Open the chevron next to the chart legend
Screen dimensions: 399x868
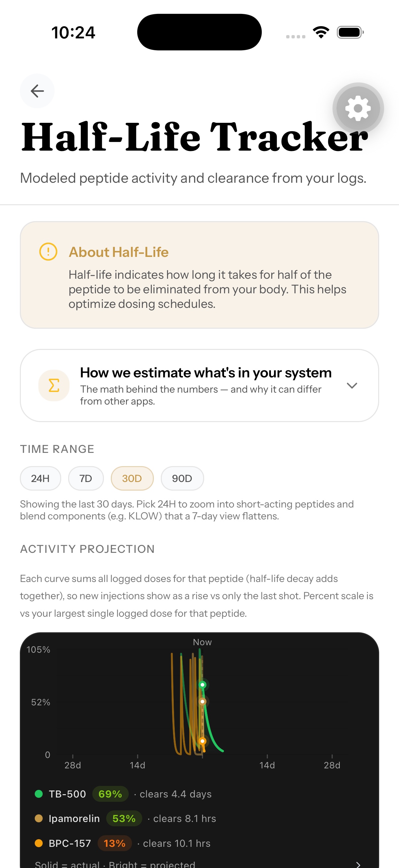click(358, 864)
